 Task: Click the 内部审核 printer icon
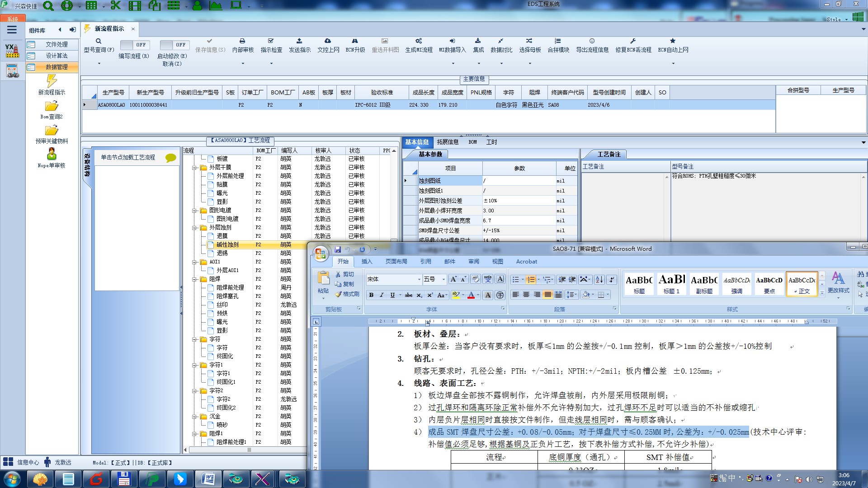[242, 41]
